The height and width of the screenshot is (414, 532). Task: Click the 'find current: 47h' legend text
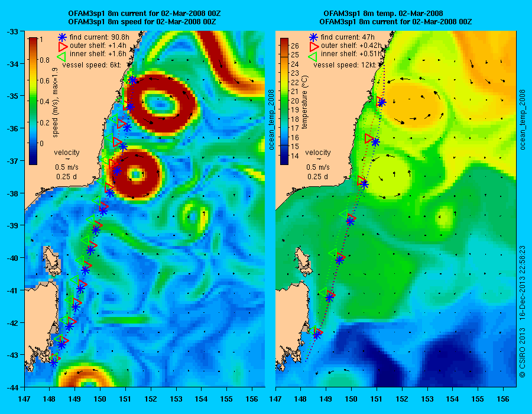(348, 37)
